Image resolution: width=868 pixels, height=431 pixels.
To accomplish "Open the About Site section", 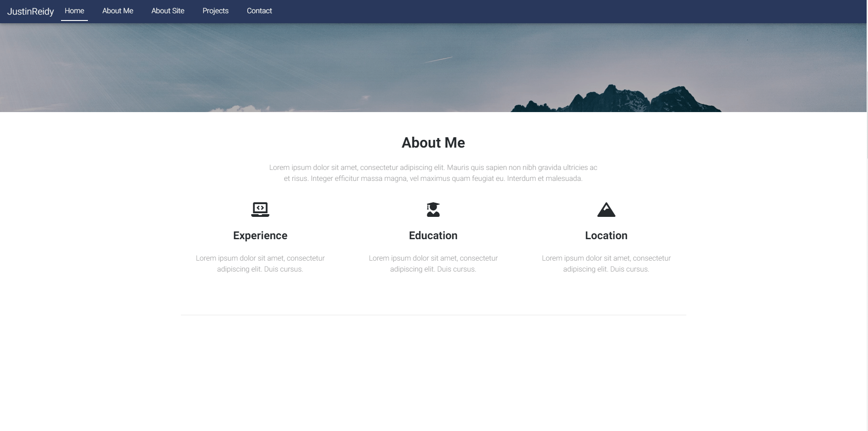I will coord(168,10).
